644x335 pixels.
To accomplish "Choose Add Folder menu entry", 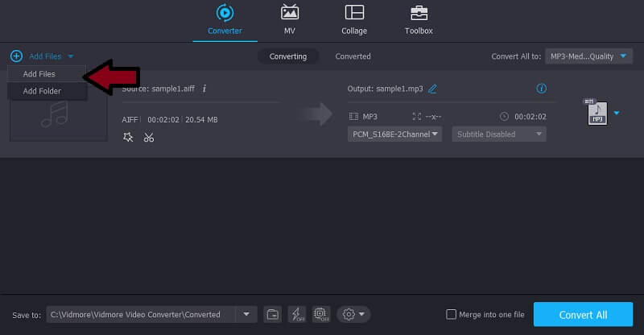I will (42, 91).
